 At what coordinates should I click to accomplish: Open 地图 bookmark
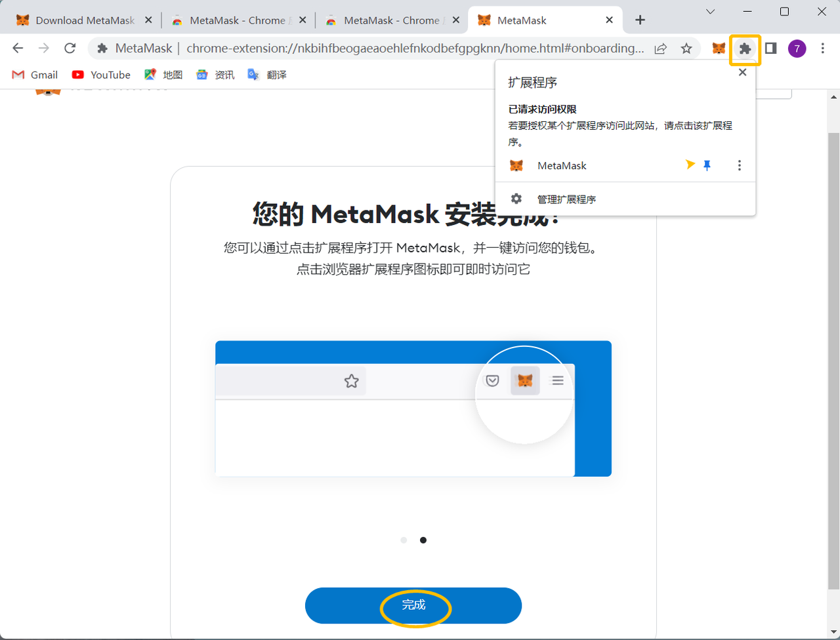[x=163, y=75]
